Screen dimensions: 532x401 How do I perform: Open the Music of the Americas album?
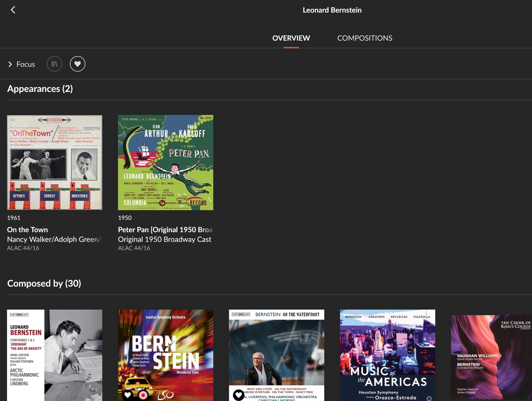tap(388, 355)
